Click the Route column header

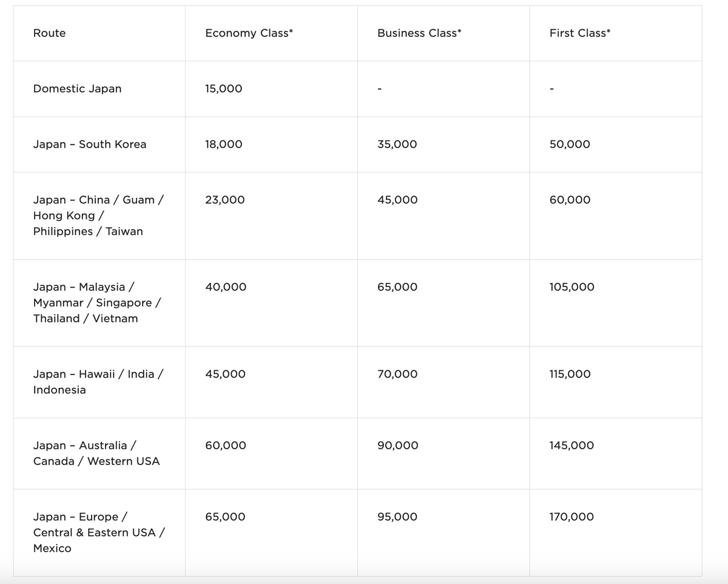click(x=49, y=33)
